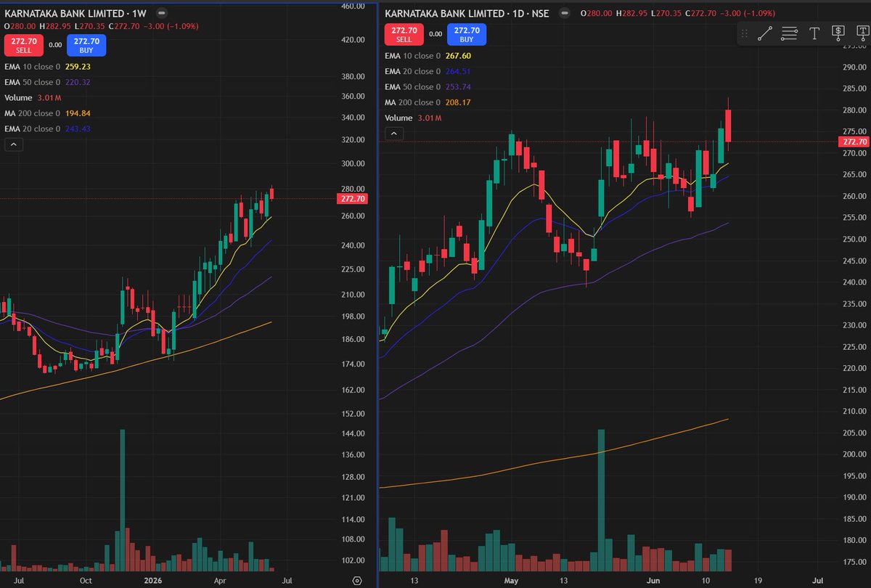The width and height of the screenshot is (871, 588).
Task: Click BUY 272.70 on weekly chart
Action: point(86,45)
